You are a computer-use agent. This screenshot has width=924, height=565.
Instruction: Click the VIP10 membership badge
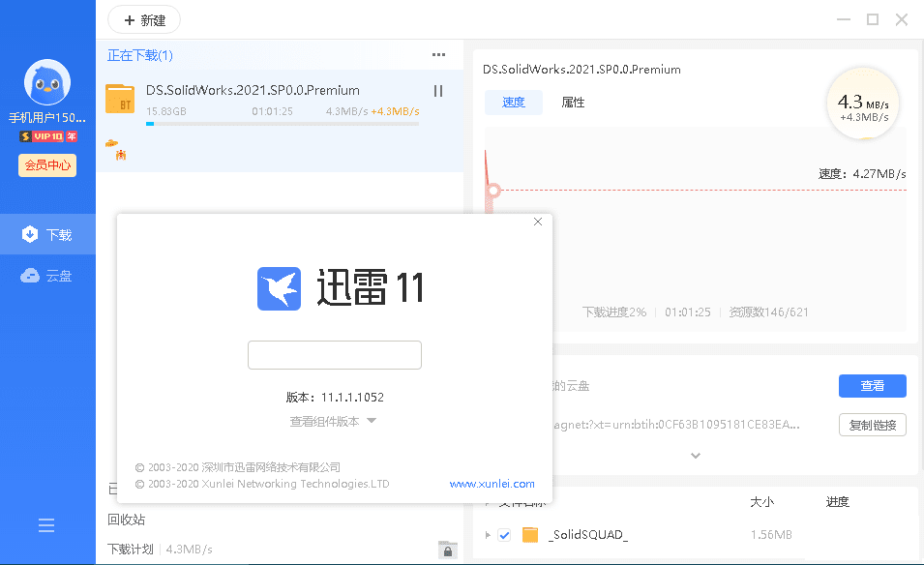click(x=48, y=136)
